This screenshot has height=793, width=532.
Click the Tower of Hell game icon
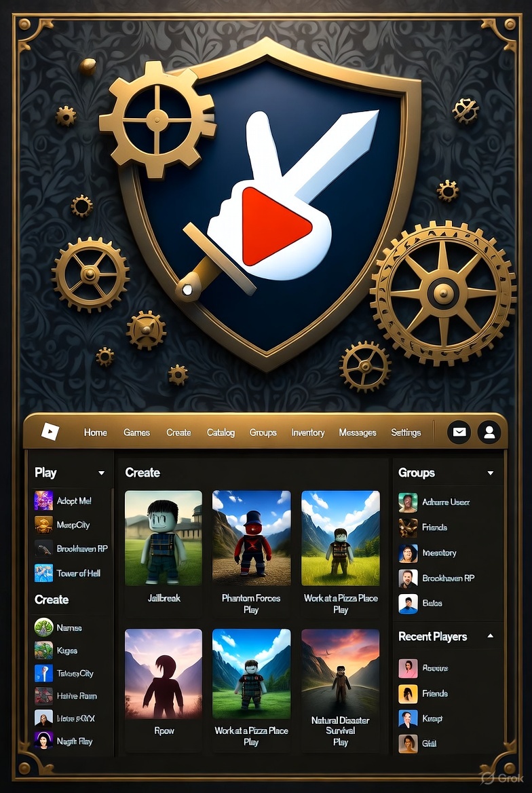pyautogui.click(x=43, y=573)
